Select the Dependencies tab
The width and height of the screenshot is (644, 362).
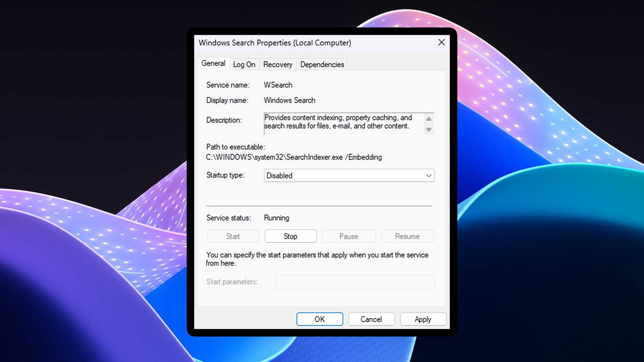pos(321,64)
